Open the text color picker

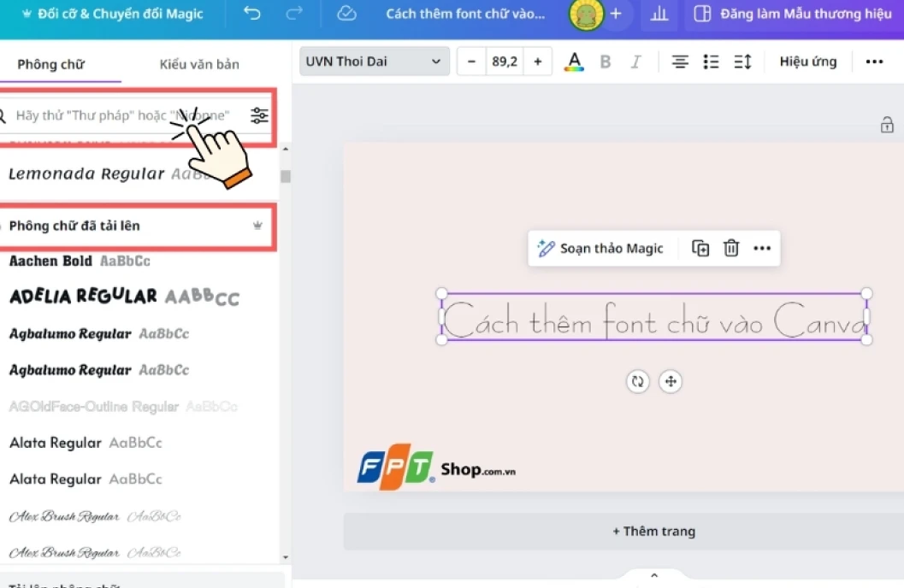[574, 61]
